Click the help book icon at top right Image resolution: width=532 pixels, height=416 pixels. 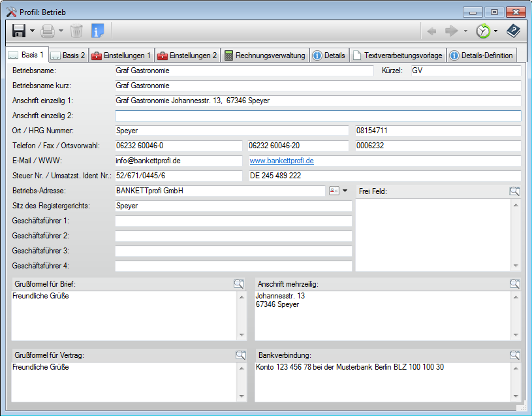click(x=514, y=31)
